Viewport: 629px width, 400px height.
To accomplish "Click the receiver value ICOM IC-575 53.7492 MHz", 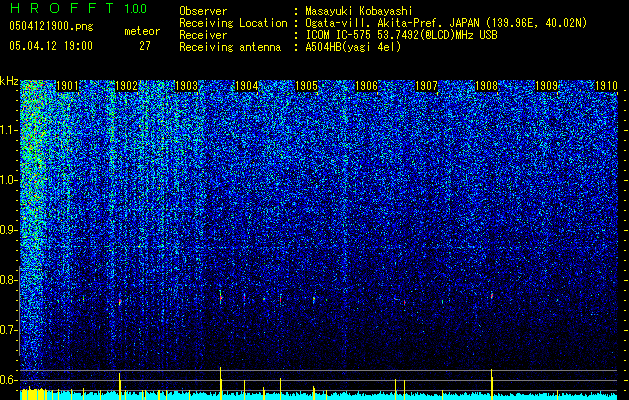I will point(401,35).
